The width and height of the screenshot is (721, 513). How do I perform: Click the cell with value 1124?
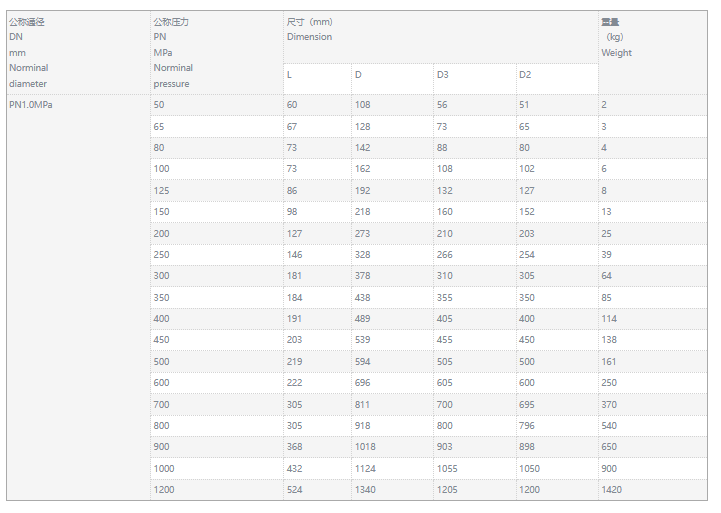(x=366, y=468)
